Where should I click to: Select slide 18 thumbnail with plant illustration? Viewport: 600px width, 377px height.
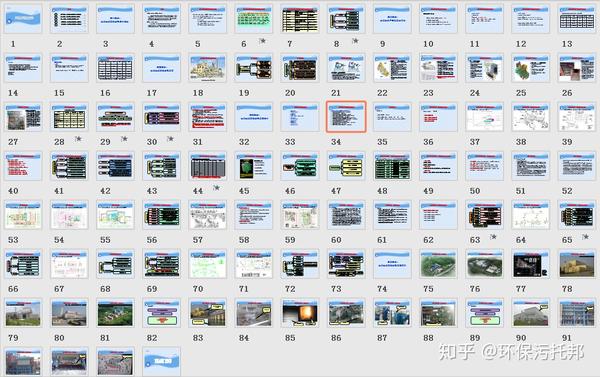pos(208,68)
